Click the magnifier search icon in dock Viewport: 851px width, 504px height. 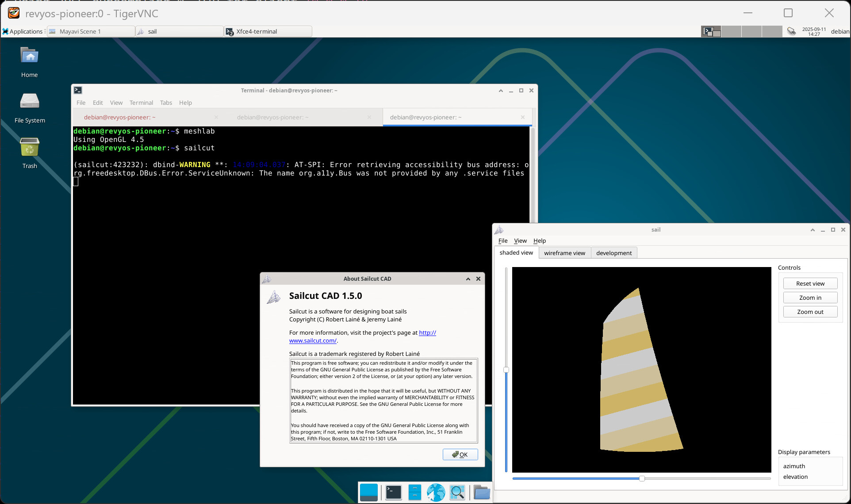click(457, 492)
